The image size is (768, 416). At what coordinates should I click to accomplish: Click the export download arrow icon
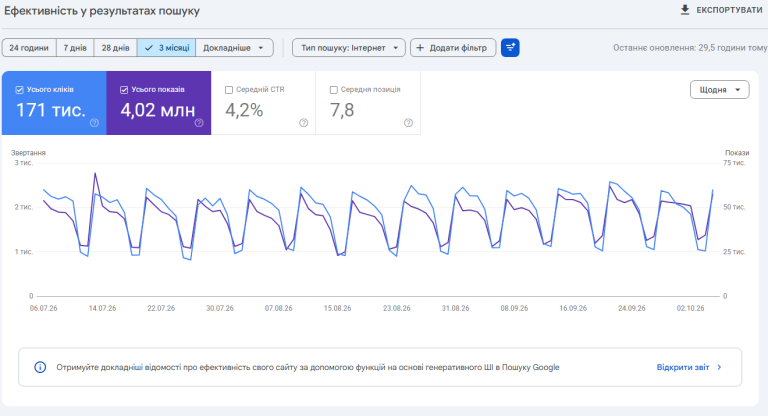685,10
